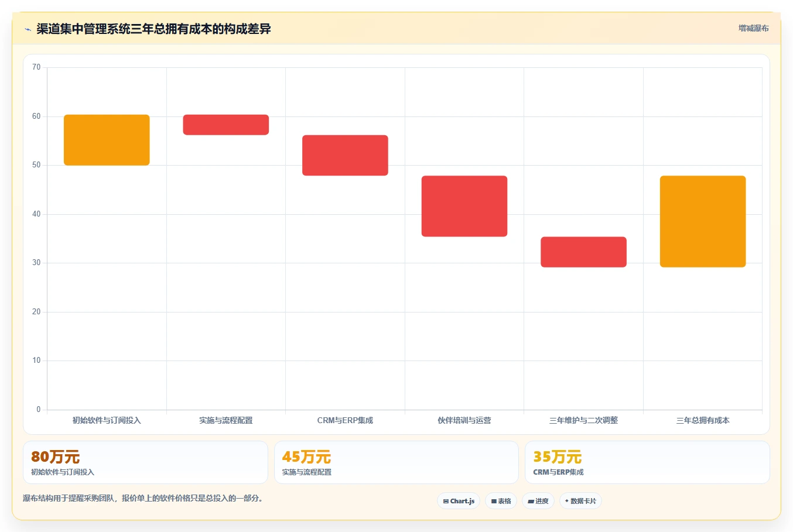The width and height of the screenshot is (793, 532).
Task: Click the y-axis value 60
Action: [x=36, y=116]
